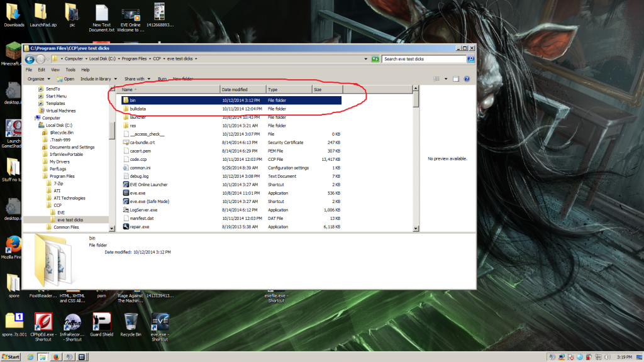Click the search magnifier icon in Explorer
Viewport: 644px width, 362px height.
pyautogui.click(x=470, y=59)
